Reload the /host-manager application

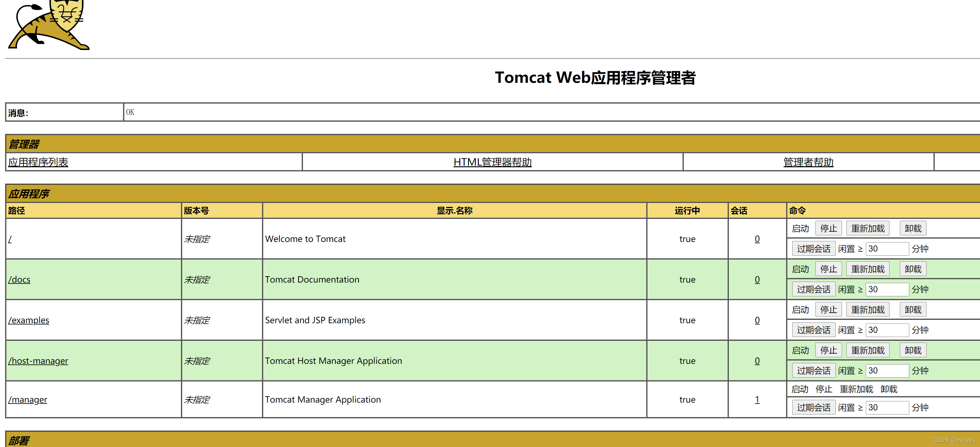867,350
